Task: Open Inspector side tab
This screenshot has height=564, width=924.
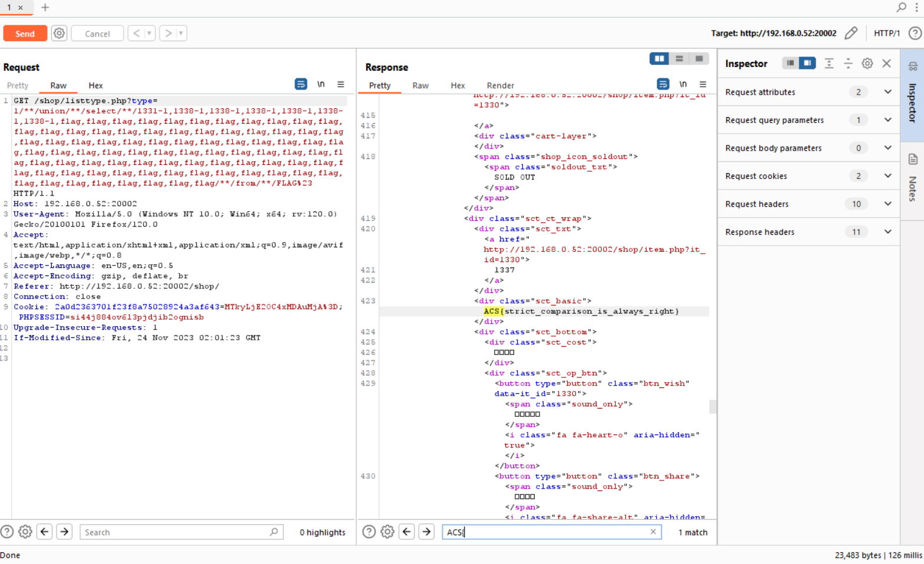Action: pos(912,95)
